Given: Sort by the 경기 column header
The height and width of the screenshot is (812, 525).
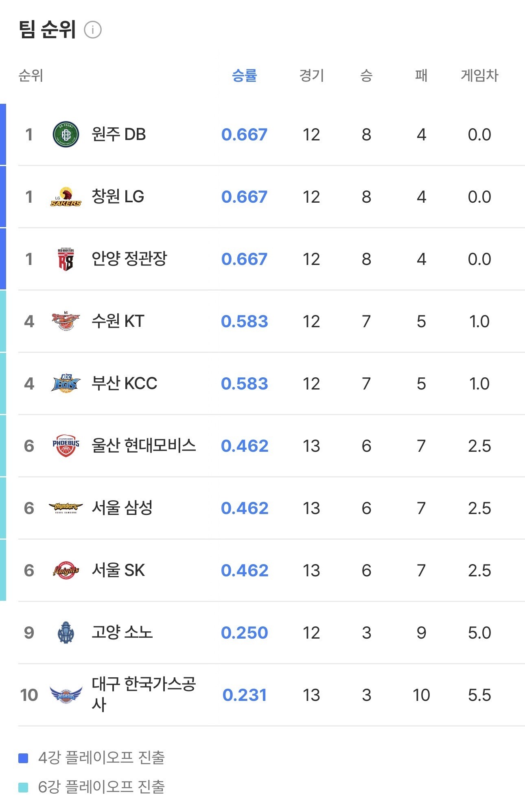Looking at the screenshot, I should [x=311, y=75].
